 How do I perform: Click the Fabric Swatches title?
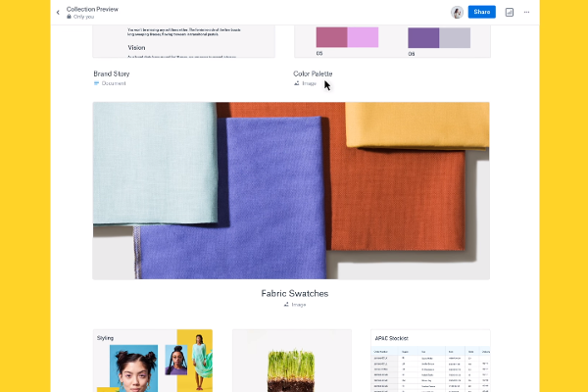tap(294, 293)
